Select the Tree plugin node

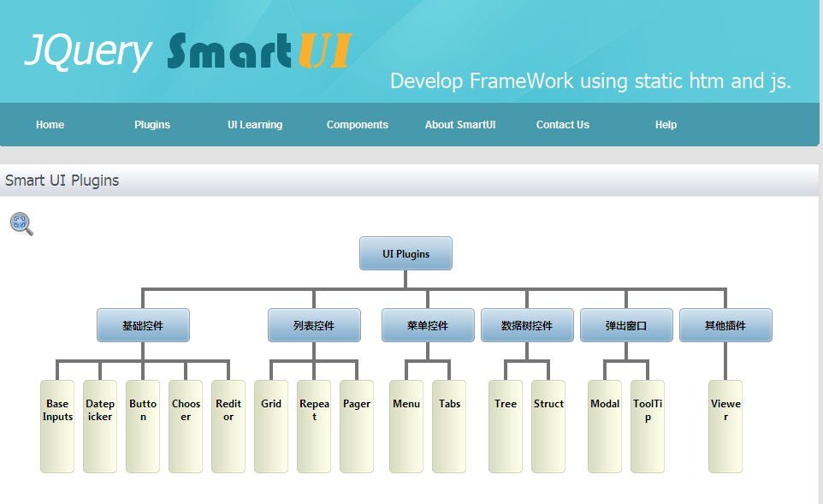506,427
